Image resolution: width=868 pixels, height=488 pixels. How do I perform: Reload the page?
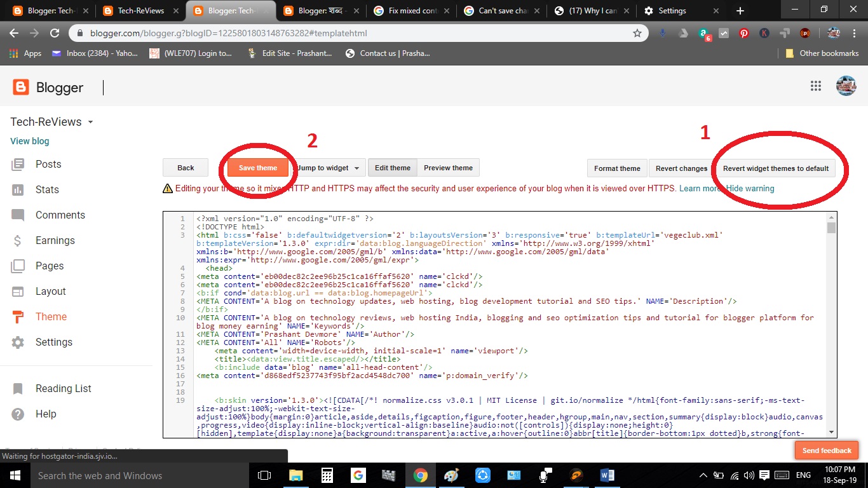coord(55,33)
